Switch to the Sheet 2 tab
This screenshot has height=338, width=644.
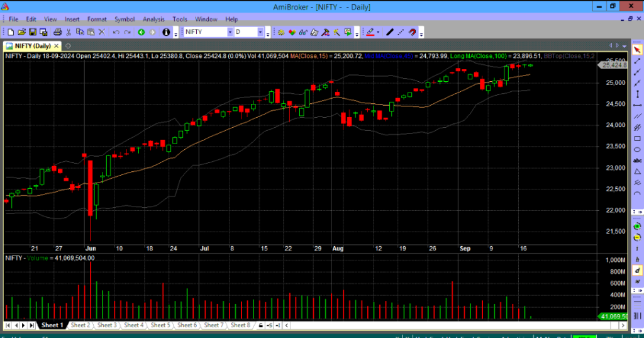pos(80,325)
